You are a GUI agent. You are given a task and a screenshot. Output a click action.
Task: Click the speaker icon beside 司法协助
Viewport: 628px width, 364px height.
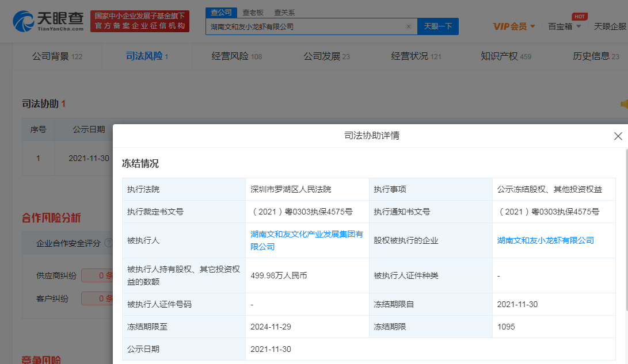(x=624, y=104)
